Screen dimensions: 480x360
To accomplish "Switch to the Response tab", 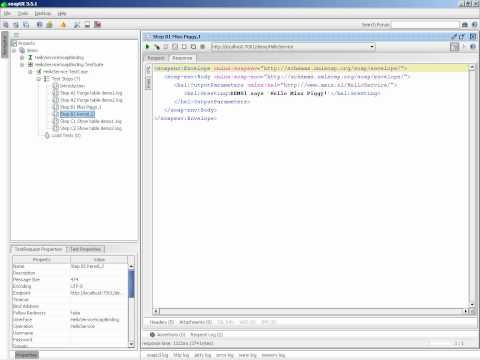I will point(182,58).
